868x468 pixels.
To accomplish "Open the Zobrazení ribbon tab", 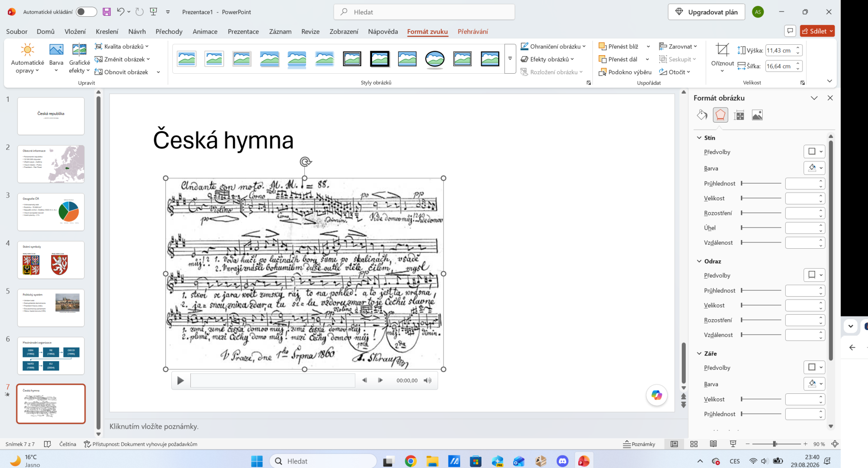I will pos(344,31).
